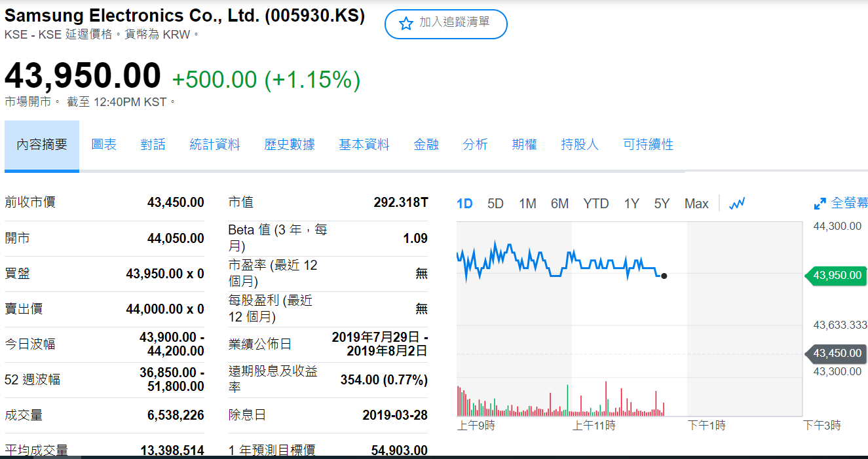Click the stock title Samsung Electronics Co., Ltd.
The image size is (868, 459).
click(x=185, y=16)
